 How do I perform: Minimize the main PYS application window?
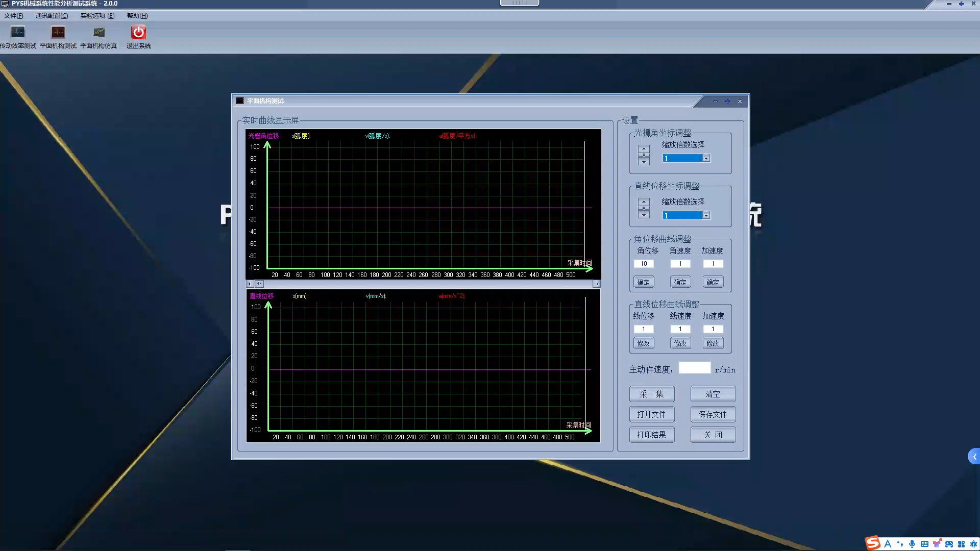pyautogui.click(x=949, y=4)
